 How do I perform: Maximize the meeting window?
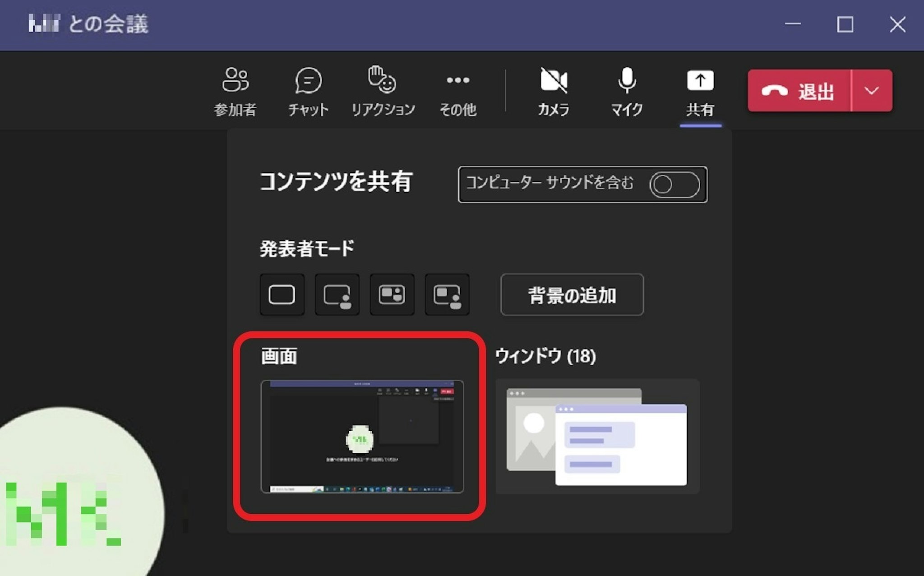pos(845,24)
